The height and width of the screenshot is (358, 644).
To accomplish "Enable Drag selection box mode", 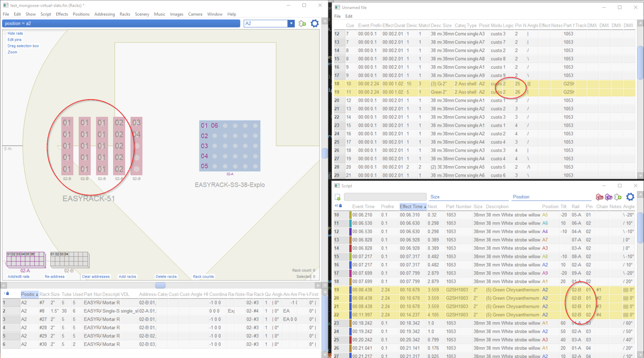I will tap(23, 46).
